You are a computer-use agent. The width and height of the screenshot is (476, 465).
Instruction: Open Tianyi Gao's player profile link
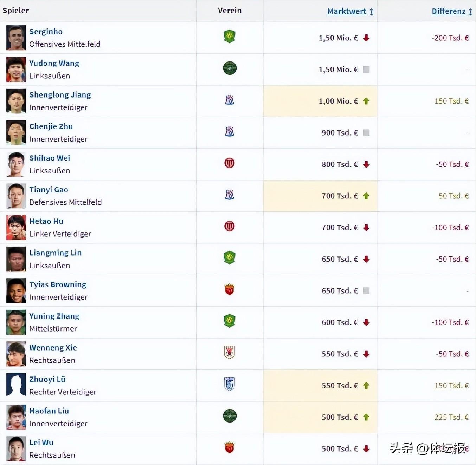pyautogui.click(x=49, y=190)
